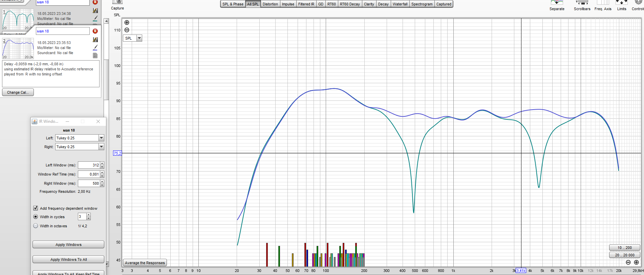Switch to the Spectrogram tab

(422, 4)
